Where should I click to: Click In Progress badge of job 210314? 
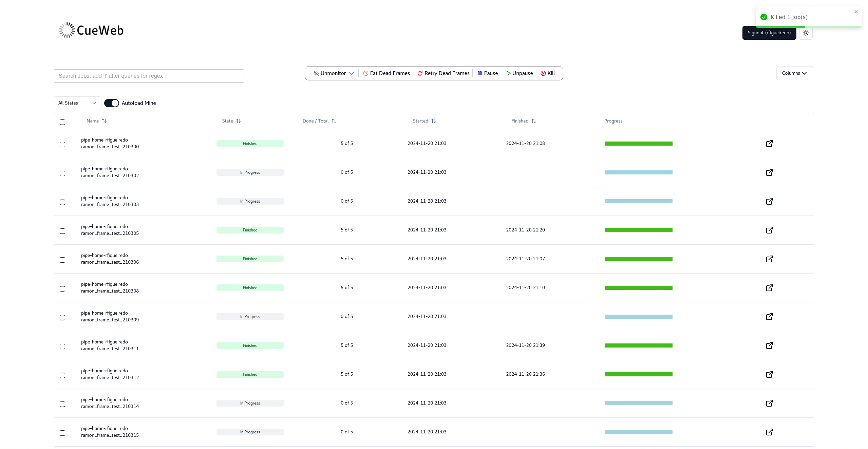pyautogui.click(x=250, y=403)
